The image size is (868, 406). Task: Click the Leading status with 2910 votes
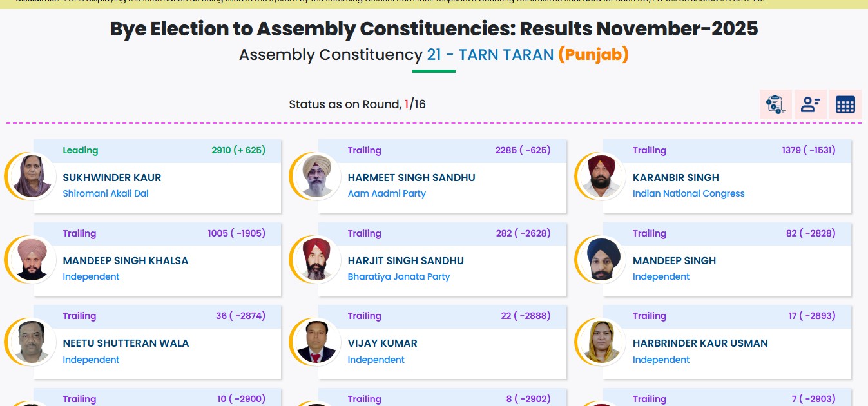81,150
